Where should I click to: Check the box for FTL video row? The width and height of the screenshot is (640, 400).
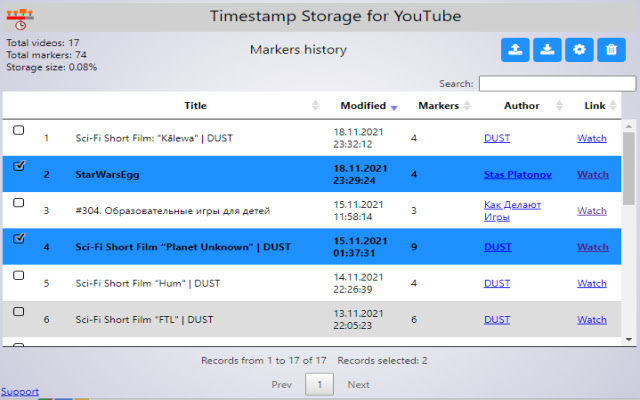coord(18,312)
